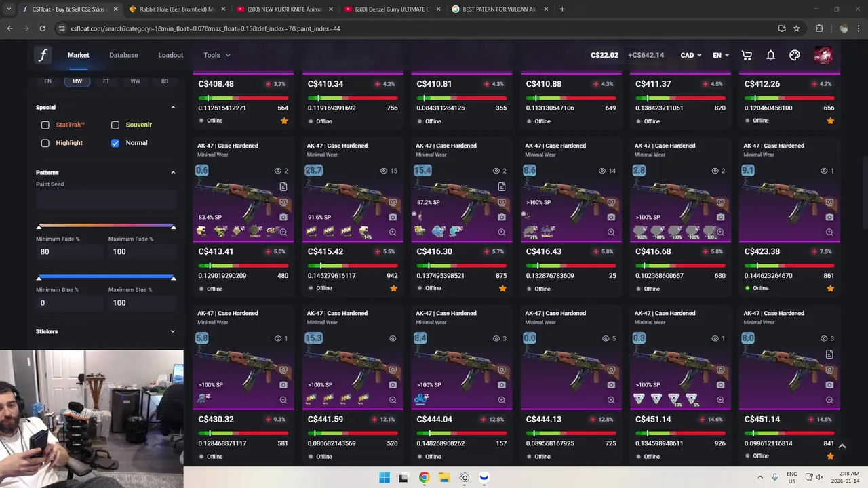Click the camera screenshot icon on C$413.41 listing
This screenshot has width=868, height=488.
click(x=283, y=217)
